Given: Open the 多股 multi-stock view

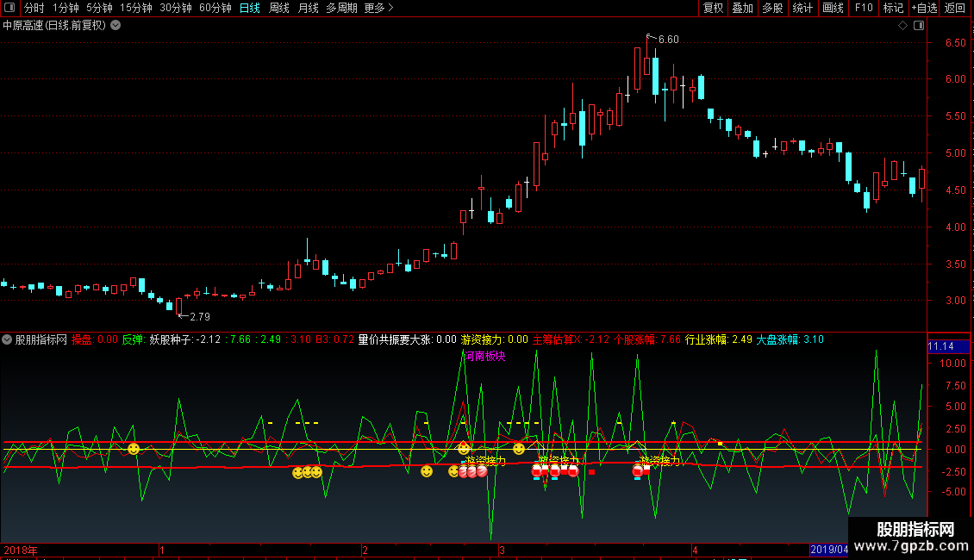Looking at the screenshot, I should 772,8.
